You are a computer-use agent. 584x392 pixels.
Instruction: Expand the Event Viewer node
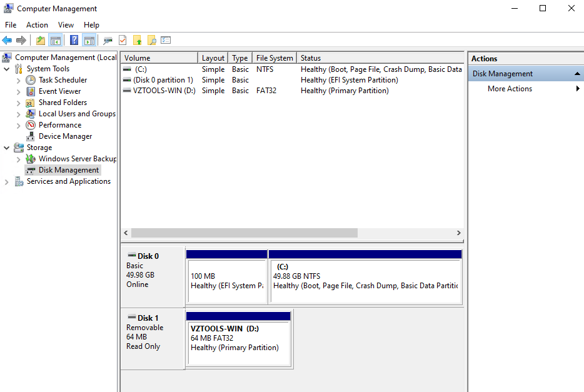18,91
